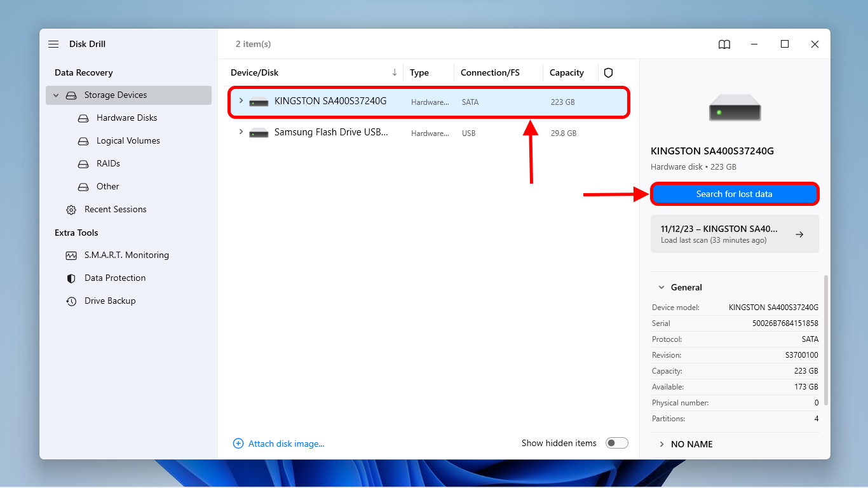Click the Disk Drill title text
The height and width of the screenshot is (488, 868).
[88, 44]
